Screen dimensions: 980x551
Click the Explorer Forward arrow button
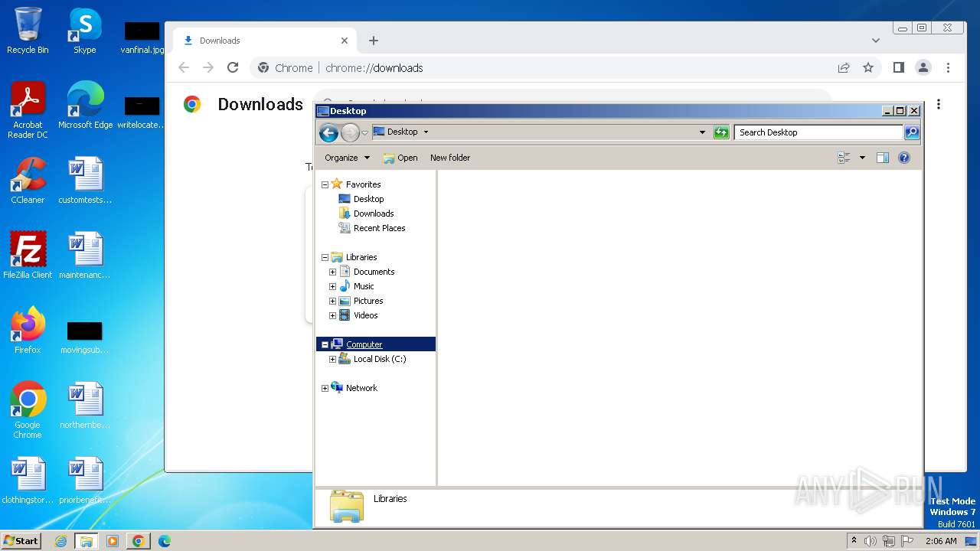pyautogui.click(x=350, y=132)
